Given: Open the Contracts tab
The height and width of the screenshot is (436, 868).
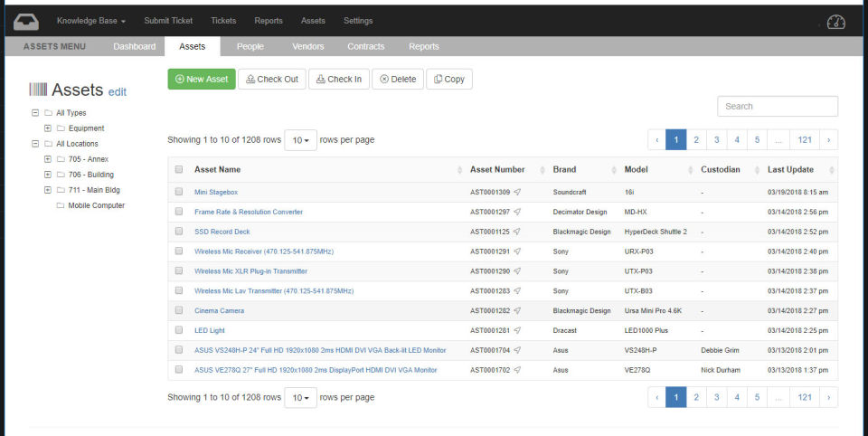Looking at the screenshot, I should (x=365, y=47).
